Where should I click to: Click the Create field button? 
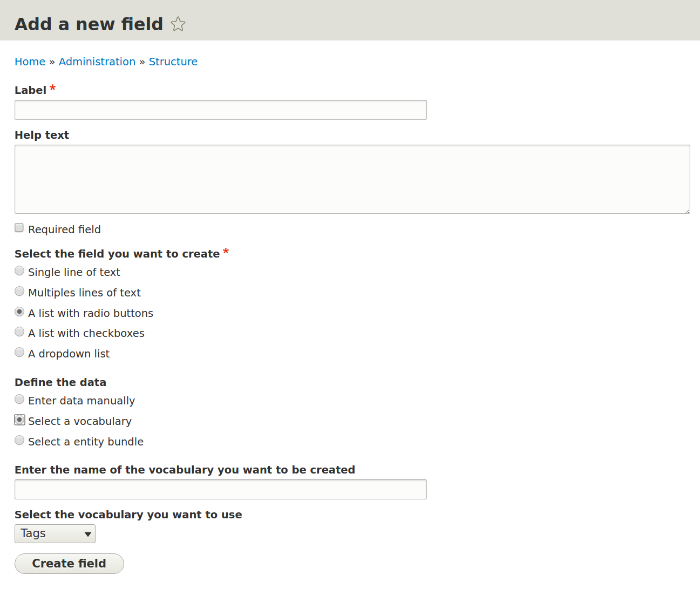pyautogui.click(x=69, y=564)
